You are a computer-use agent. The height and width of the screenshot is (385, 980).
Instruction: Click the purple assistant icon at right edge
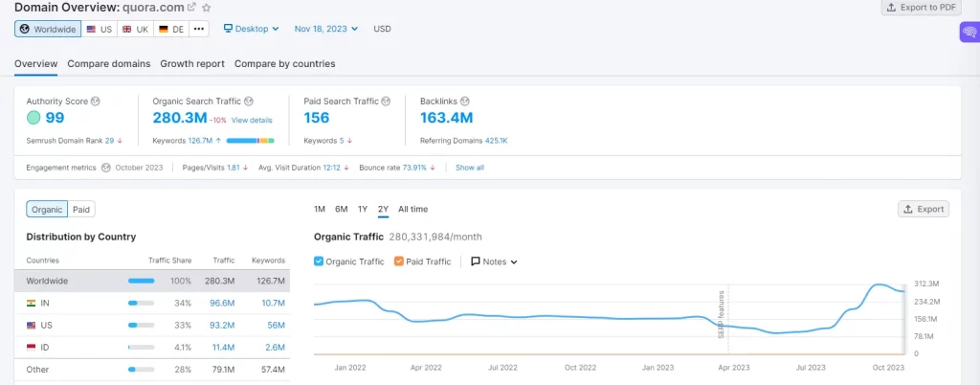tap(969, 33)
